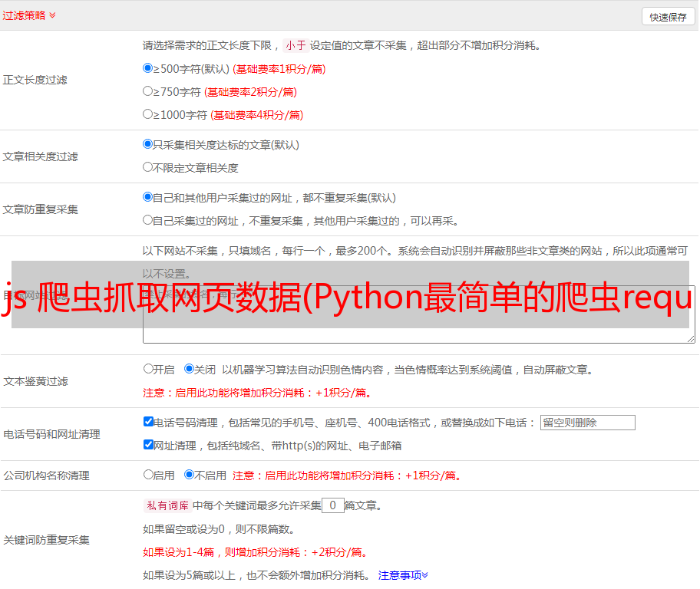Choose the ≥1000字符 length option
This screenshot has width=700, height=589.
(148, 114)
